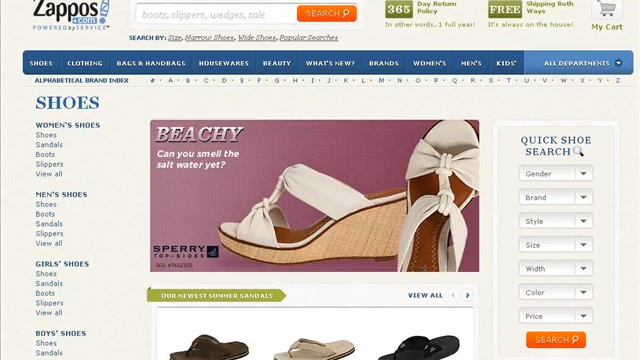Viewport: 640px width, 360px height.
Task: Open the Beauty navigation tab
Action: point(277,63)
